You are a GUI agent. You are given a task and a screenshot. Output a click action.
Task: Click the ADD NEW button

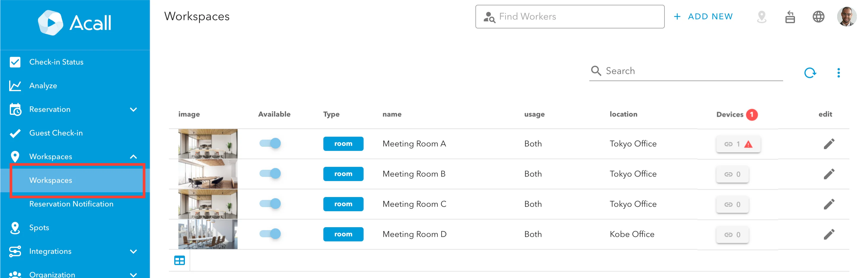click(703, 17)
